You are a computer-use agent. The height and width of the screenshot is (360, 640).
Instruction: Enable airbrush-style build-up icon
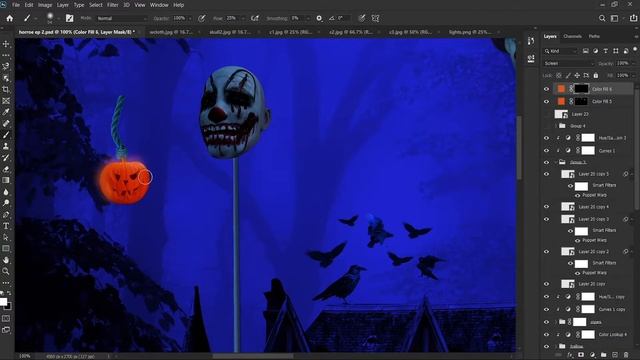[255, 18]
